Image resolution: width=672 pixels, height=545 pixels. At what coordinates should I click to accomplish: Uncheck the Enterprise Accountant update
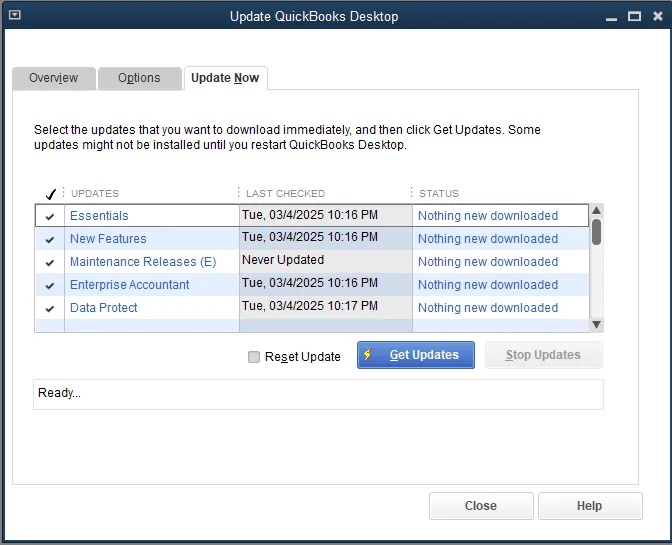click(x=50, y=285)
